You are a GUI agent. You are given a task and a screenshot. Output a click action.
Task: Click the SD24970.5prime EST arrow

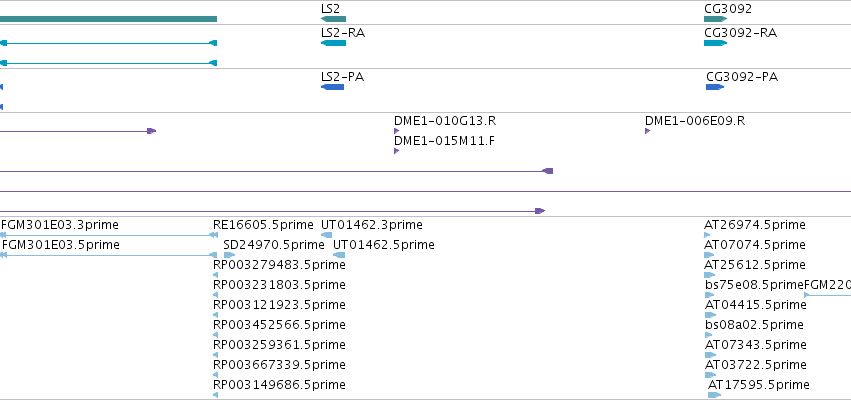(x=230, y=255)
